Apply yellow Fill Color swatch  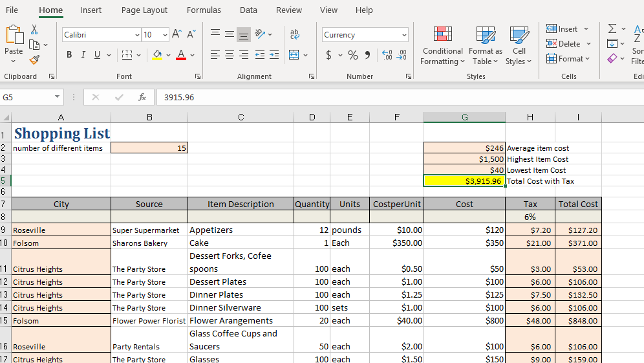pos(157,55)
